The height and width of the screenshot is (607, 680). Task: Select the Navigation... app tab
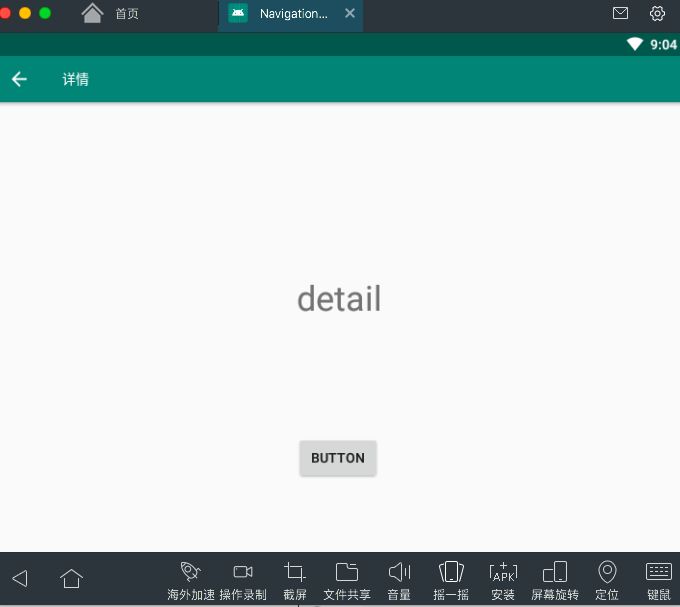tap(291, 14)
